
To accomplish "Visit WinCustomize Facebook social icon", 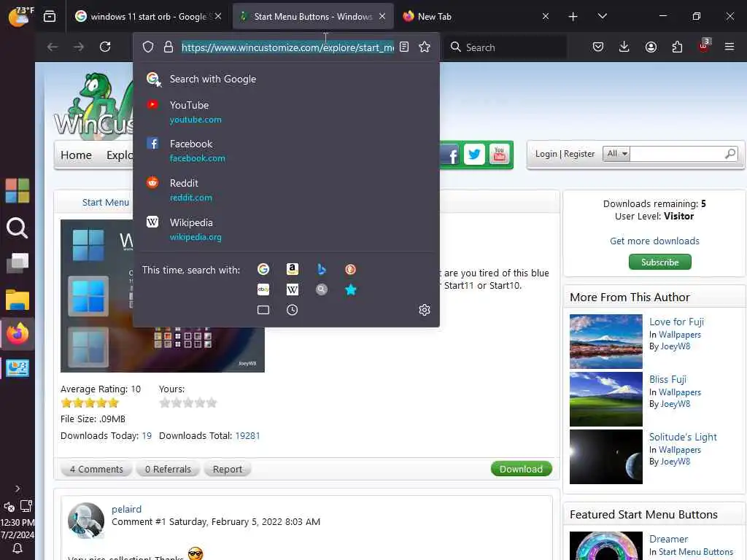I will click(x=449, y=155).
